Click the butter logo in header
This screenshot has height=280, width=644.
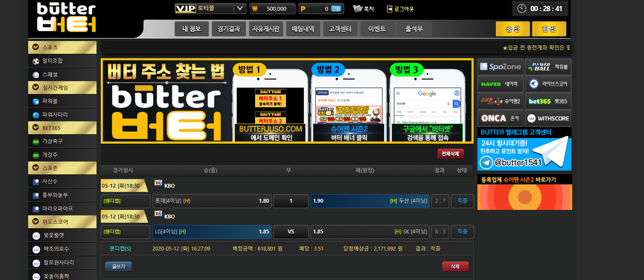click(x=66, y=18)
